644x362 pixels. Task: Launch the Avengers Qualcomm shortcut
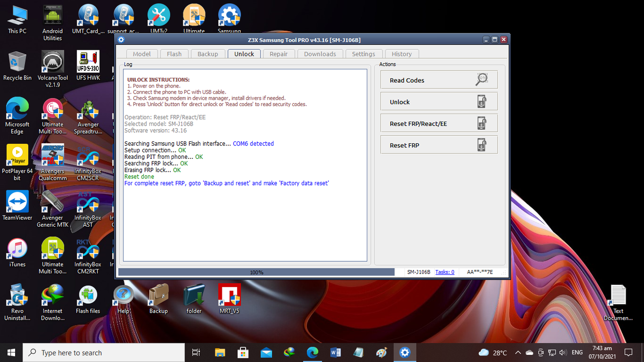point(52,163)
